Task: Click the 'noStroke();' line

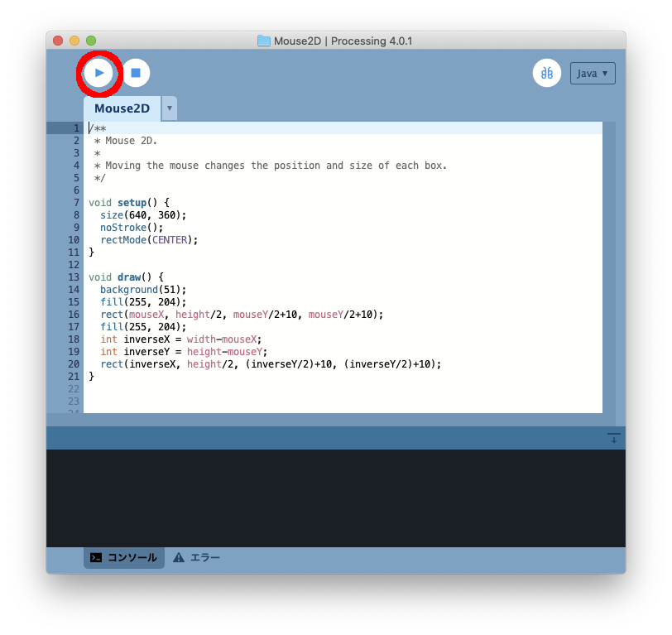Action: (132, 227)
